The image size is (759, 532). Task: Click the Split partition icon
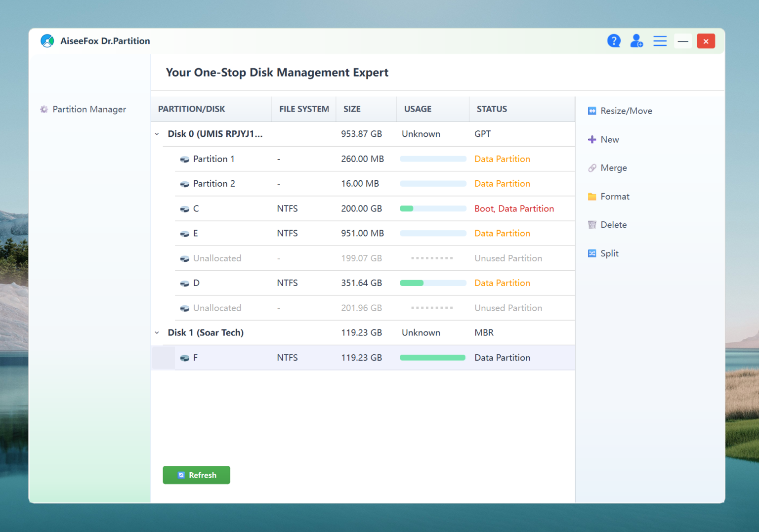592,253
